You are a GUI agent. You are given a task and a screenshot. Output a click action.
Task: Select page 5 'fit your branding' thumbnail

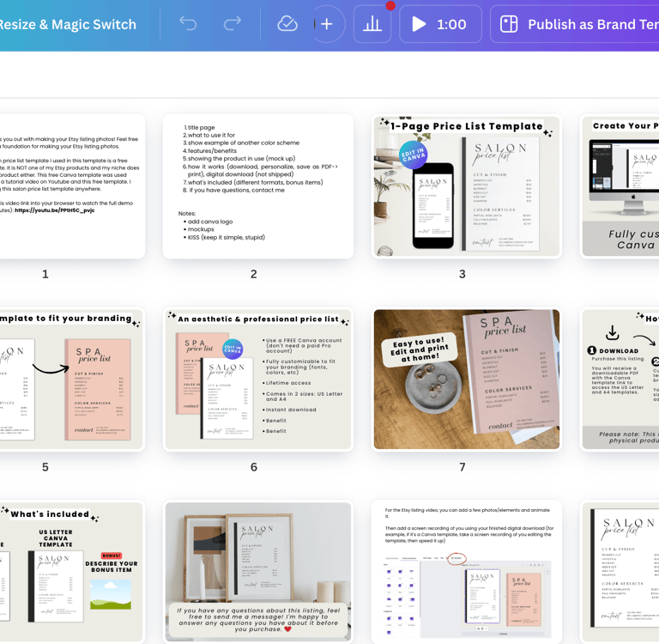click(x=72, y=380)
